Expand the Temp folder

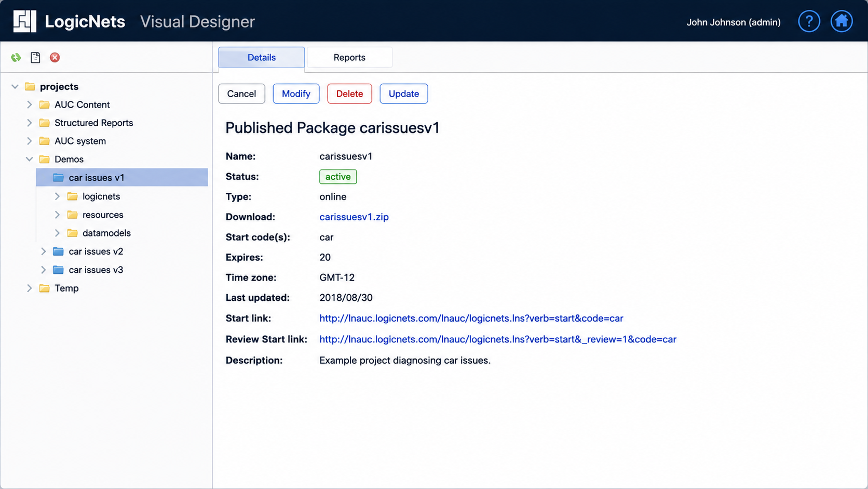[x=30, y=288]
